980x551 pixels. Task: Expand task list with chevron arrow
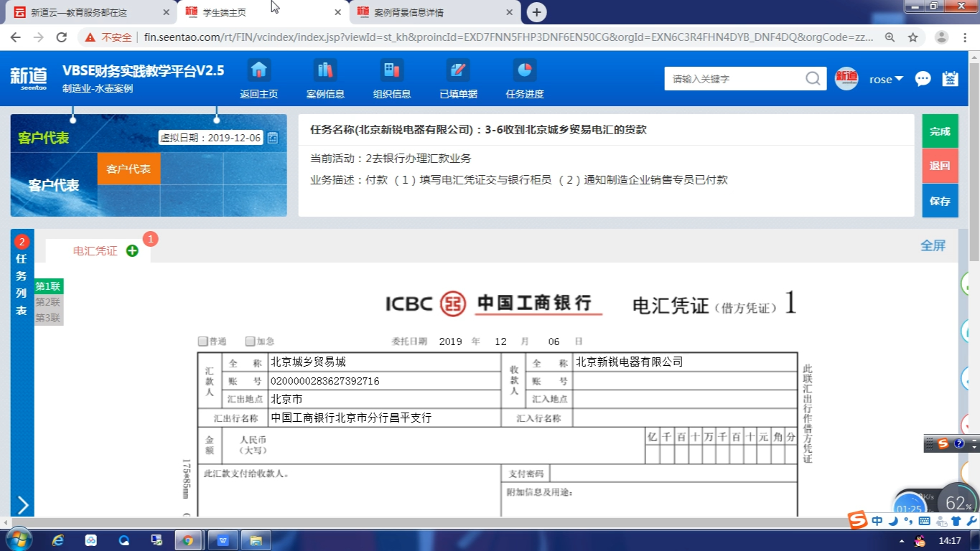point(22,505)
